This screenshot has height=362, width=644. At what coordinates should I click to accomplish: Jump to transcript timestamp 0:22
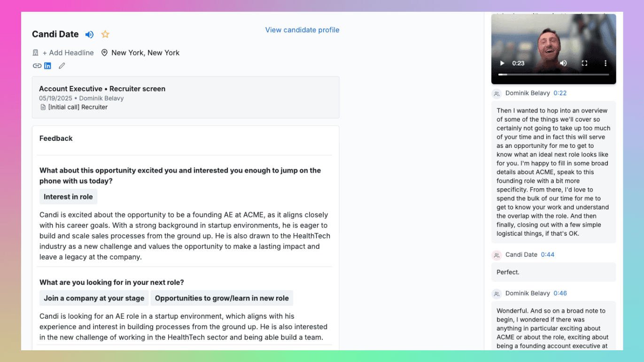pyautogui.click(x=560, y=93)
